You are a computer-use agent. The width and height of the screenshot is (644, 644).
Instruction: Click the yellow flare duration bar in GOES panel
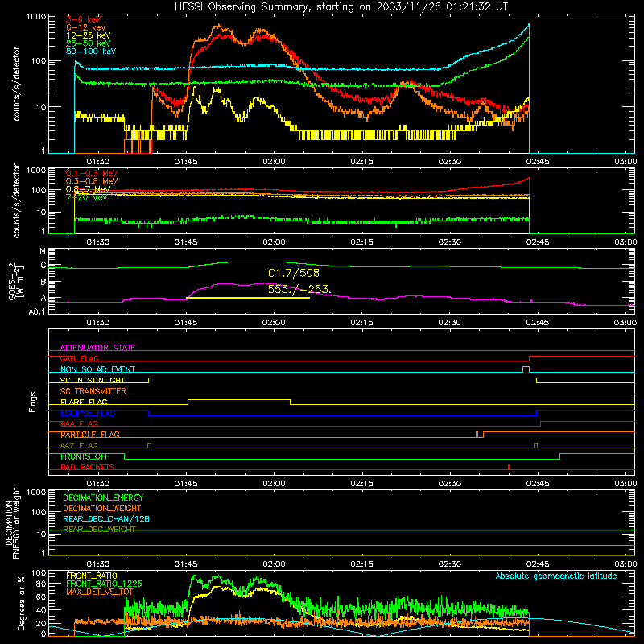pyautogui.click(x=248, y=298)
